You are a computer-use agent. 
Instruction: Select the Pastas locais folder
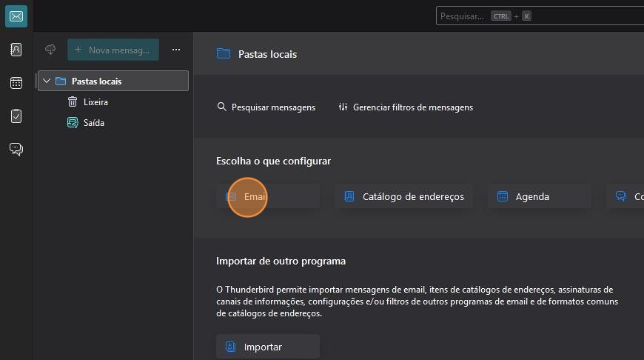tap(97, 81)
